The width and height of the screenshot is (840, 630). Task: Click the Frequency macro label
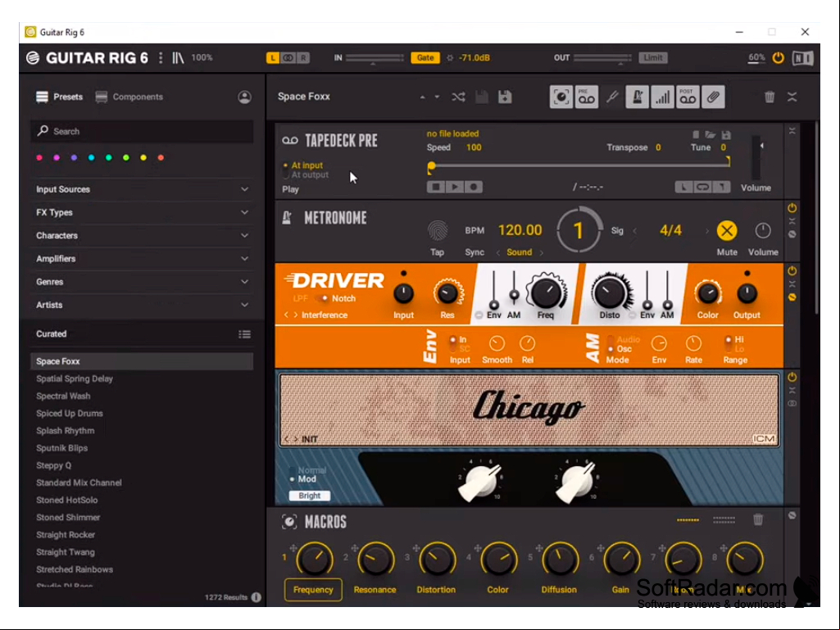click(x=313, y=589)
